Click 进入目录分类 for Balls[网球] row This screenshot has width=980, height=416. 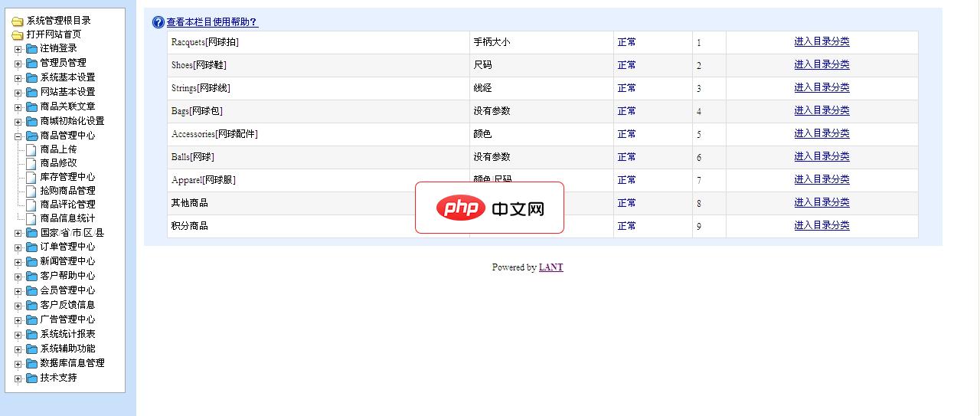pyautogui.click(x=822, y=156)
